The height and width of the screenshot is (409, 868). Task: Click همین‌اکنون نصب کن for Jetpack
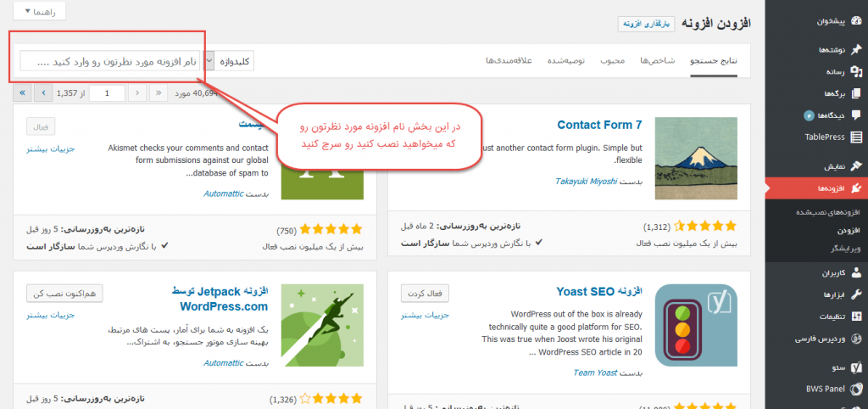click(64, 293)
